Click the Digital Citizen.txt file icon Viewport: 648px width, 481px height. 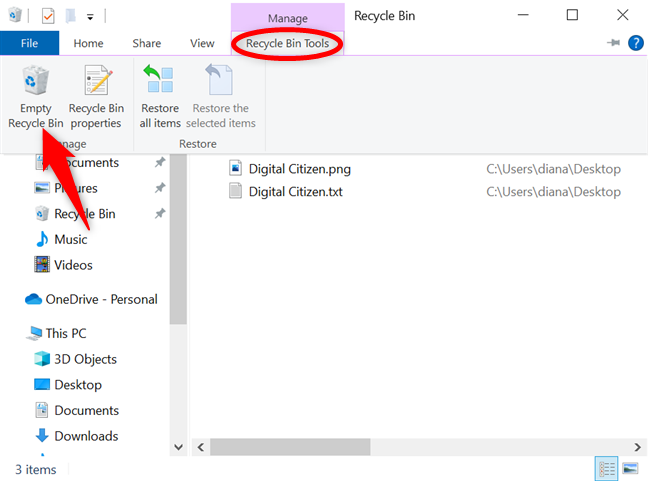click(235, 191)
